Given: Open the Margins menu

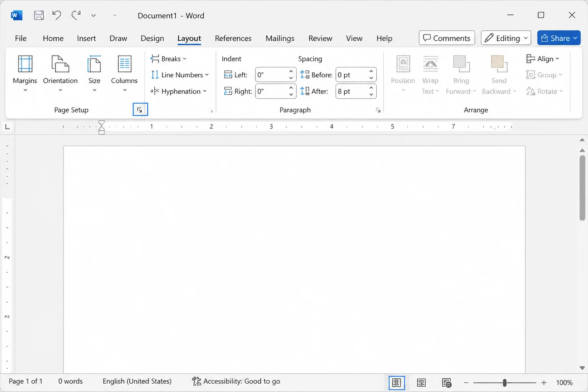Looking at the screenshot, I should tap(25, 74).
